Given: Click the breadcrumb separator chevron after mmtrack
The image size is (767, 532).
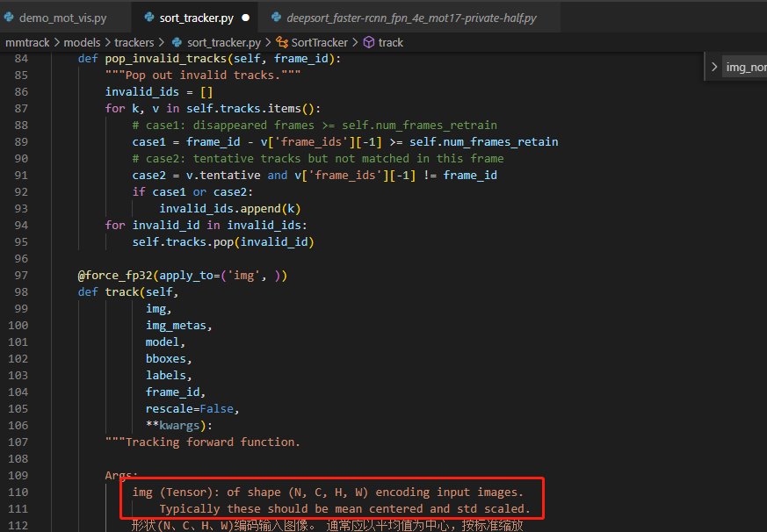Looking at the screenshot, I should pyautogui.click(x=55, y=41).
